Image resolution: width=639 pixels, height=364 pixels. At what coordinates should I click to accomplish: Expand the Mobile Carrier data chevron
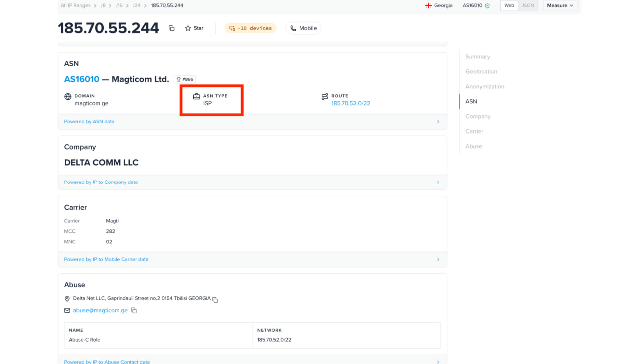click(438, 260)
